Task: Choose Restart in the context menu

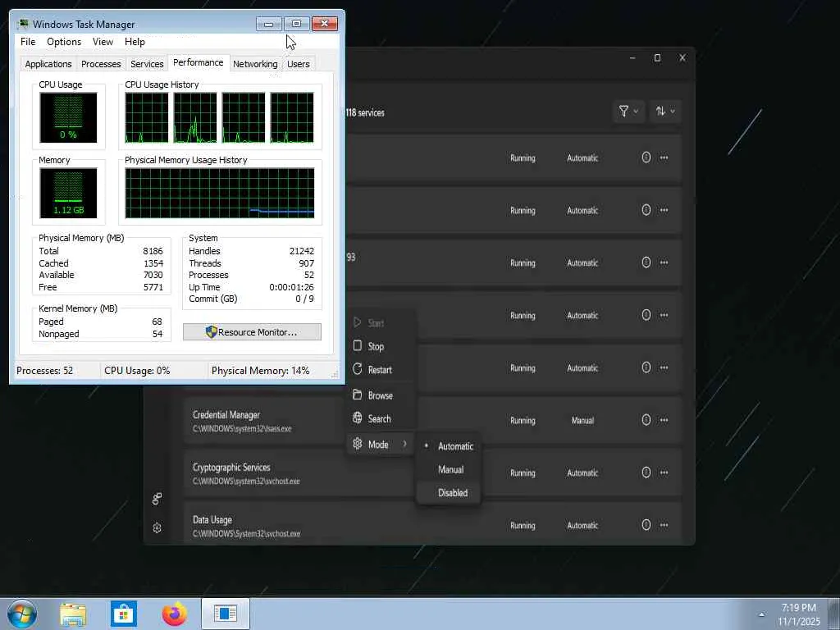Action: click(382, 370)
